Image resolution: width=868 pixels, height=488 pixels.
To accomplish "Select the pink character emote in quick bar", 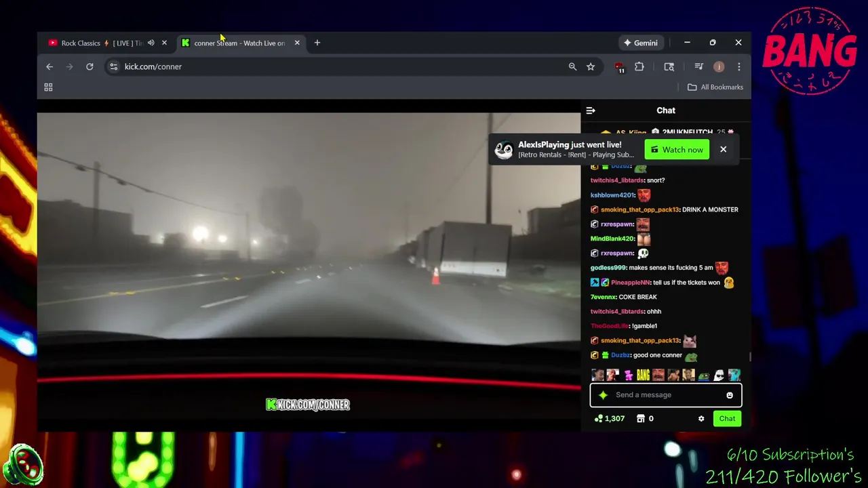I will coord(629,375).
